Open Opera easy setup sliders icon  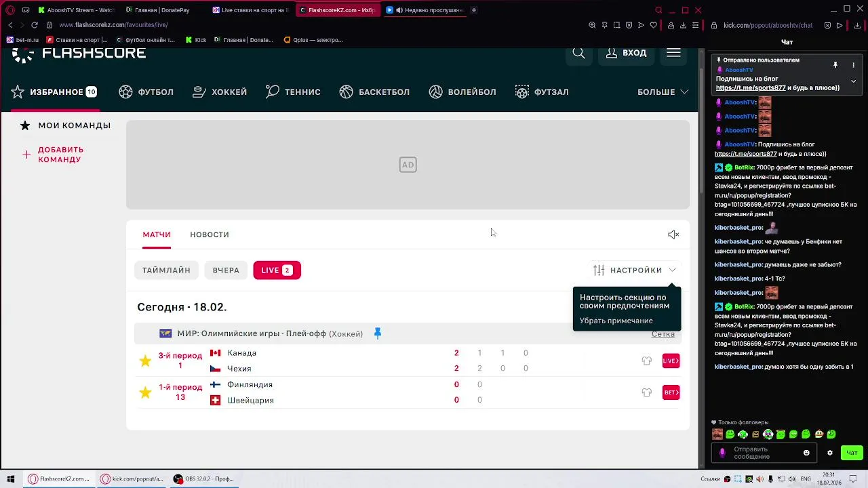(696, 25)
